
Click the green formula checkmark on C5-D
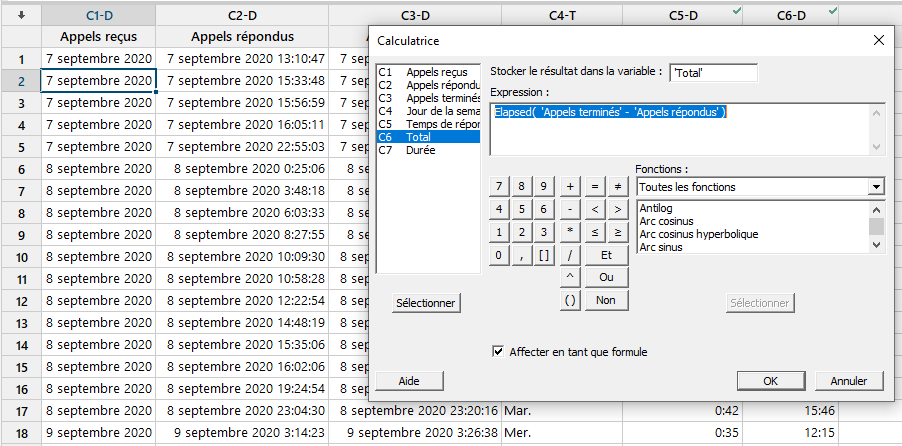pos(737,10)
